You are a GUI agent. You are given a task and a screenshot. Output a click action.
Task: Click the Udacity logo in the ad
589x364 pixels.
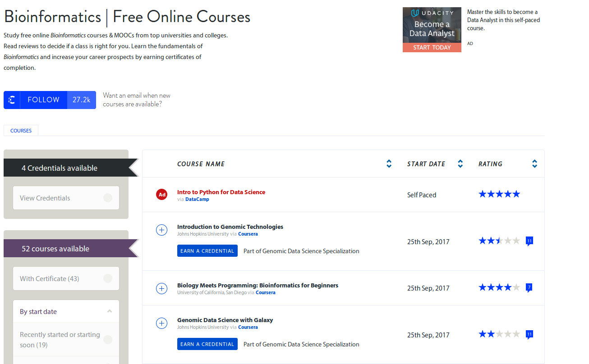(x=432, y=14)
